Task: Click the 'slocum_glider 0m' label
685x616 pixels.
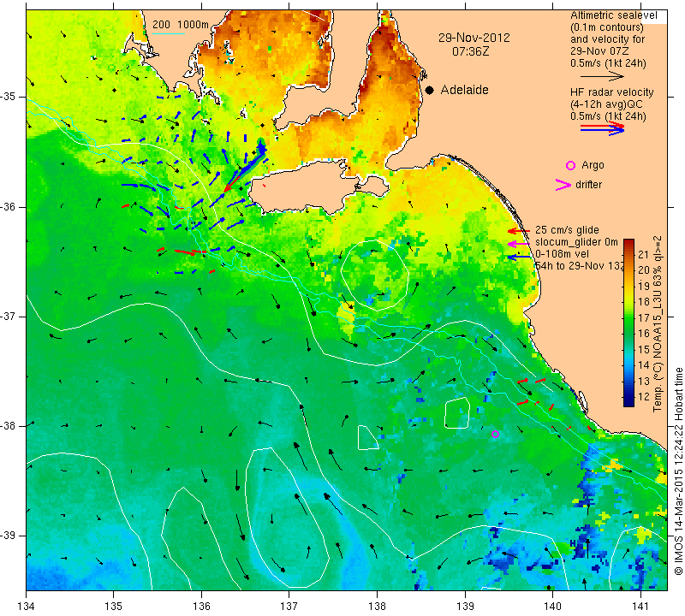Action: (576, 242)
